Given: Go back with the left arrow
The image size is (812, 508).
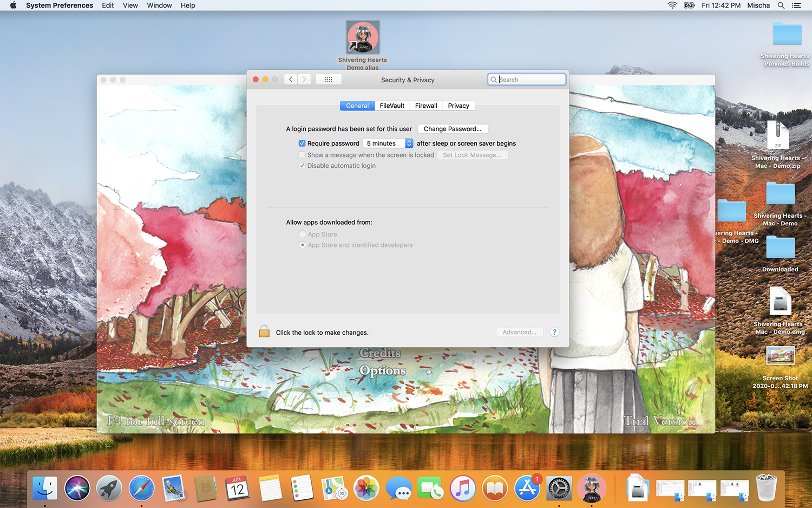Looking at the screenshot, I should (291, 80).
